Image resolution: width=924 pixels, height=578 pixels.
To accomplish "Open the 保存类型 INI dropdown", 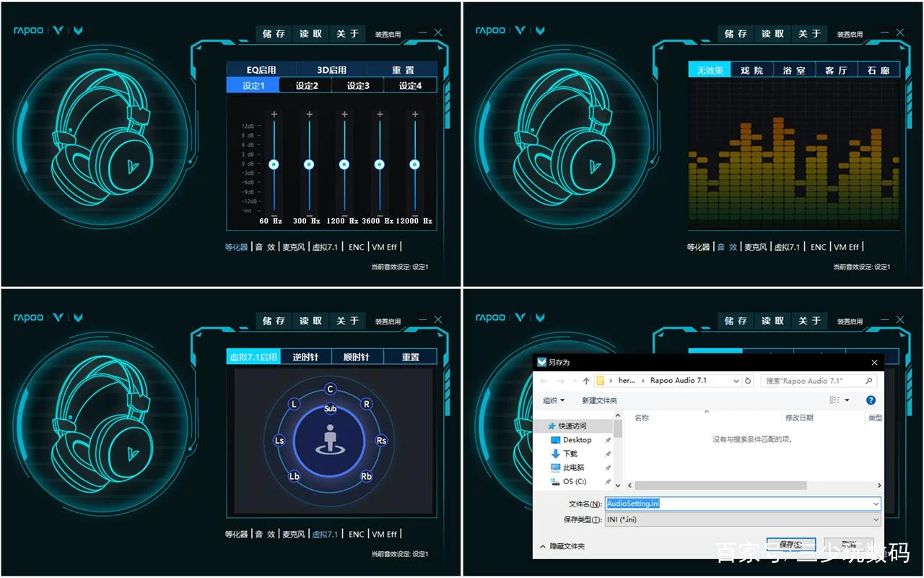I will (743, 519).
